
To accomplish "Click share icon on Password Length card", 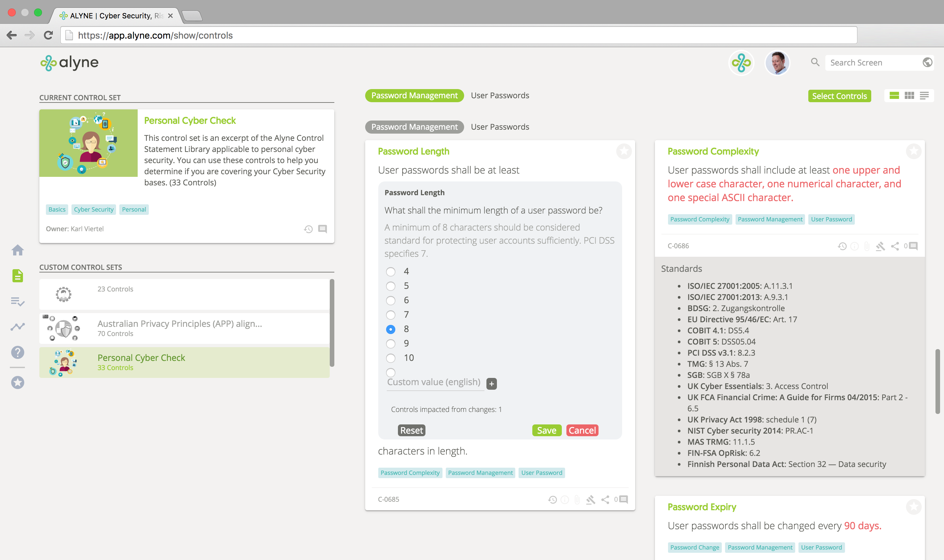I will pyautogui.click(x=605, y=500).
